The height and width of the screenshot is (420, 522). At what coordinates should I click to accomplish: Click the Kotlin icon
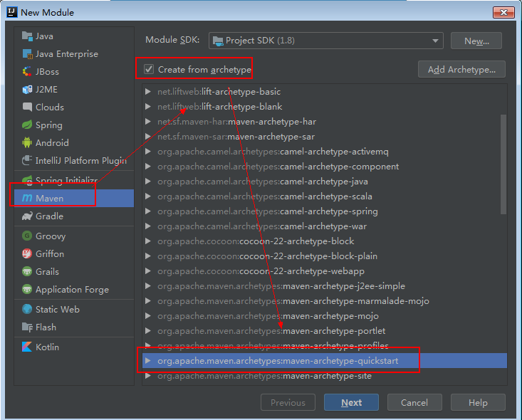27,347
